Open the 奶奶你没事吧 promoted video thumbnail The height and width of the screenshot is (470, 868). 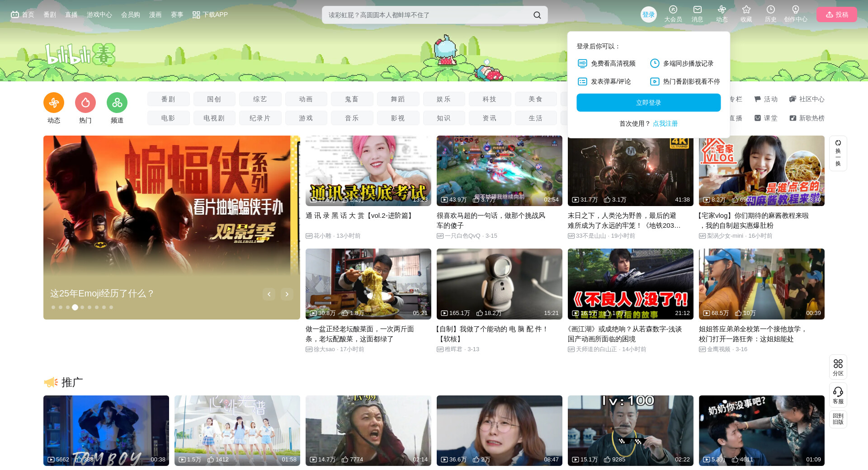pos(762,431)
